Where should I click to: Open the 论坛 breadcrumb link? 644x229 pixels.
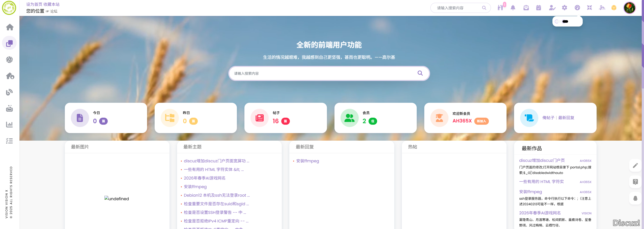(x=54, y=11)
